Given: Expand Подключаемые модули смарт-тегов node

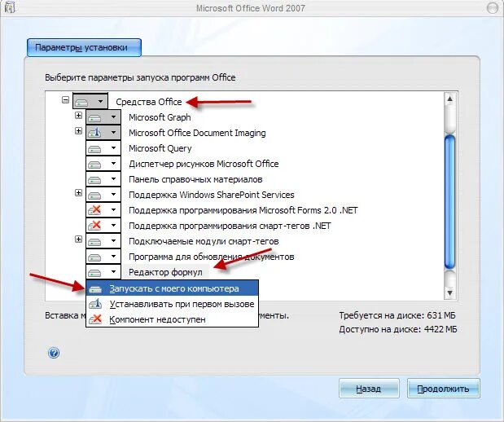Looking at the screenshot, I should pyautogui.click(x=78, y=240).
